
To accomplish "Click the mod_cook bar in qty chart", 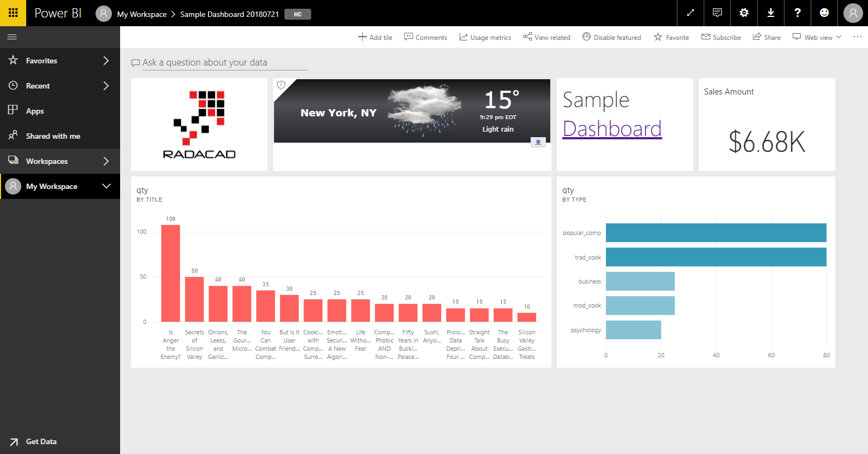I will (640, 305).
